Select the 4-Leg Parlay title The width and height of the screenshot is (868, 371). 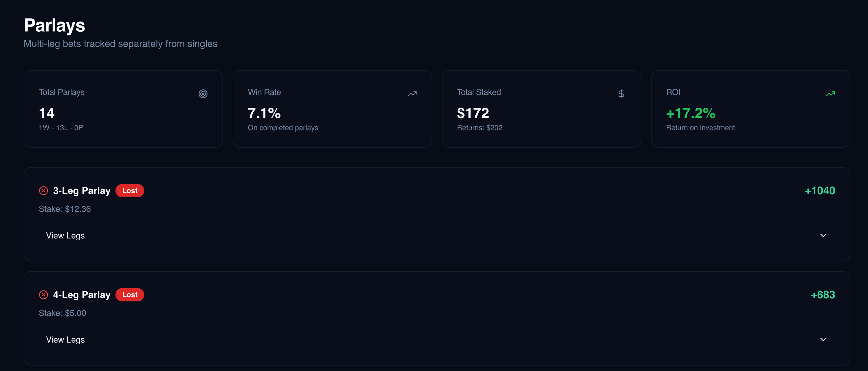(x=82, y=295)
